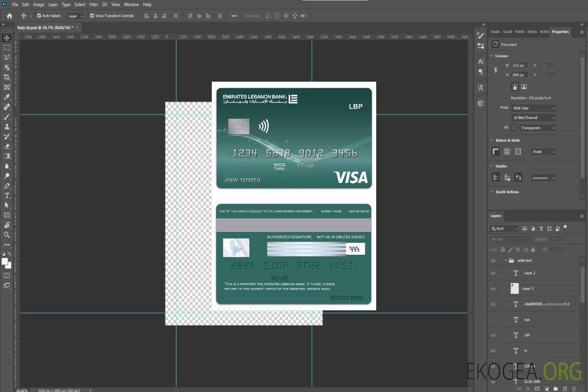
Task: Hide Layer 3 visibility eye
Action: pos(493,289)
